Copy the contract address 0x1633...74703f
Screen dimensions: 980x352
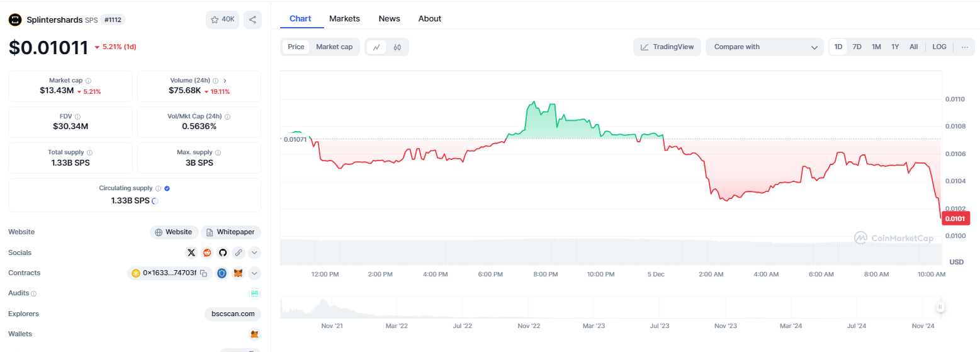(203, 273)
